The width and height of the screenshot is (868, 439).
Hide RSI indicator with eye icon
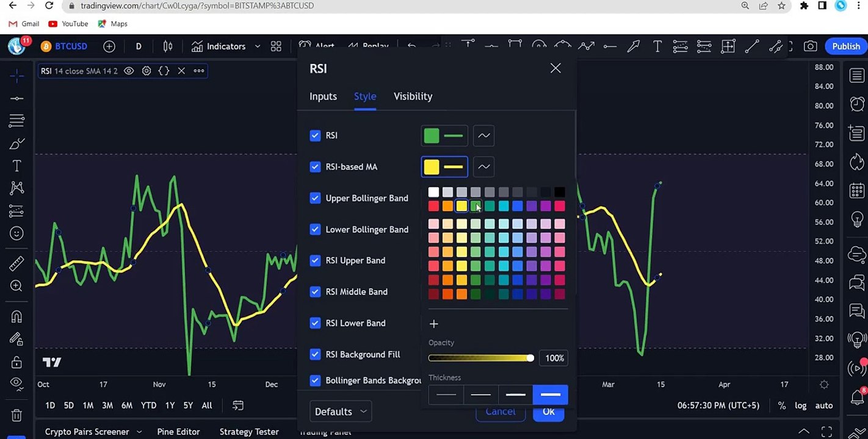pos(129,71)
